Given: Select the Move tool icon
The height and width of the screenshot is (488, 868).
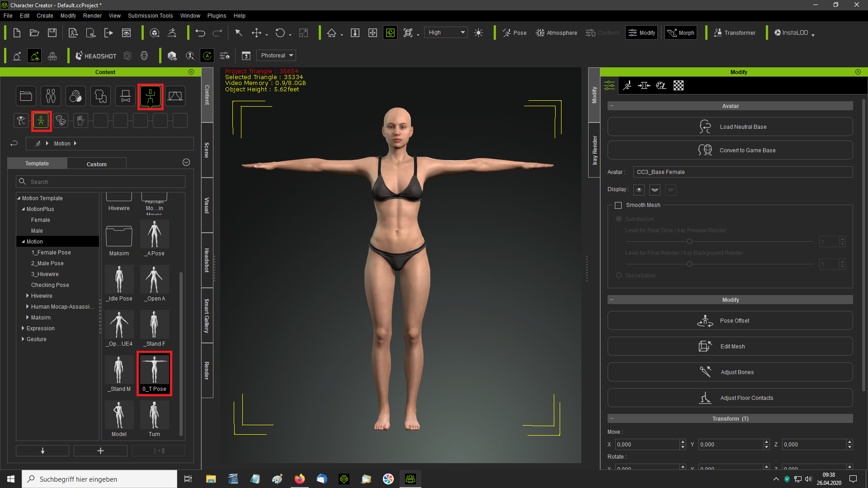Looking at the screenshot, I should tap(256, 33).
